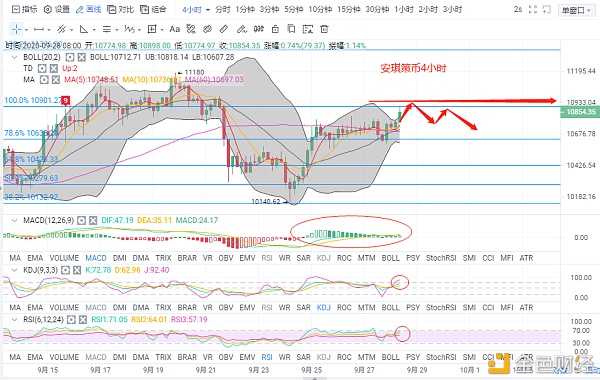Open line segment tool dropdown arrow

coord(49,30)
